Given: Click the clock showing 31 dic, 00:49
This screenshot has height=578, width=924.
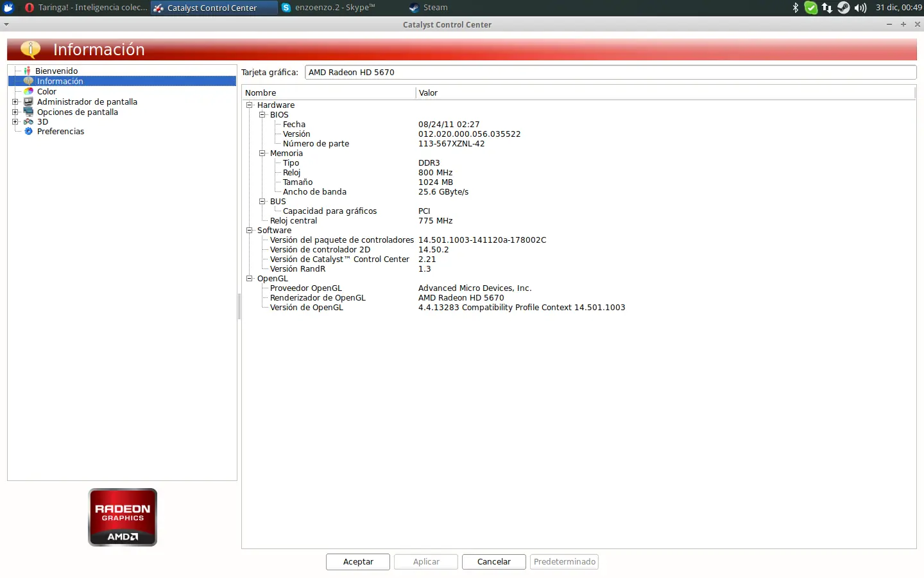Looking at the screenshot, I should click(898, 8).
